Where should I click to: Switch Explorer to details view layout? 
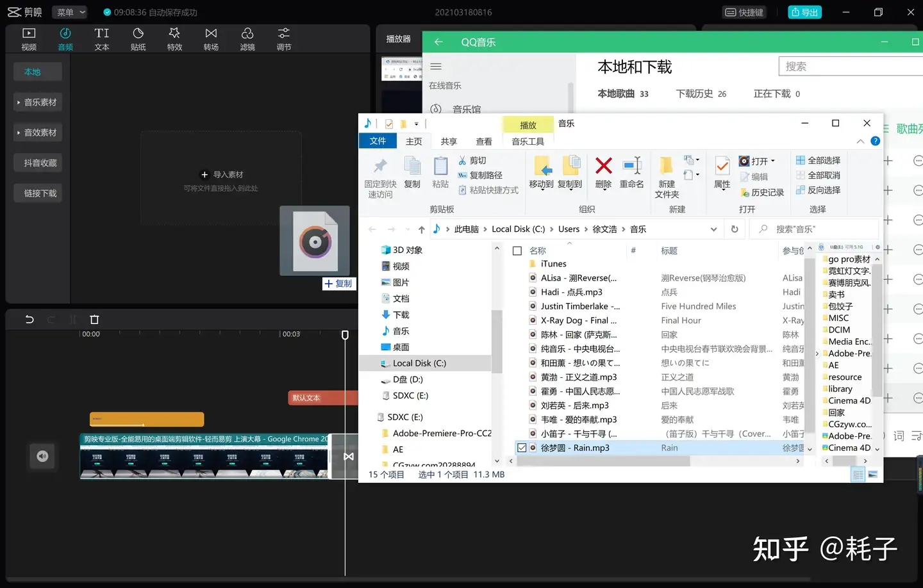point(858,475)
